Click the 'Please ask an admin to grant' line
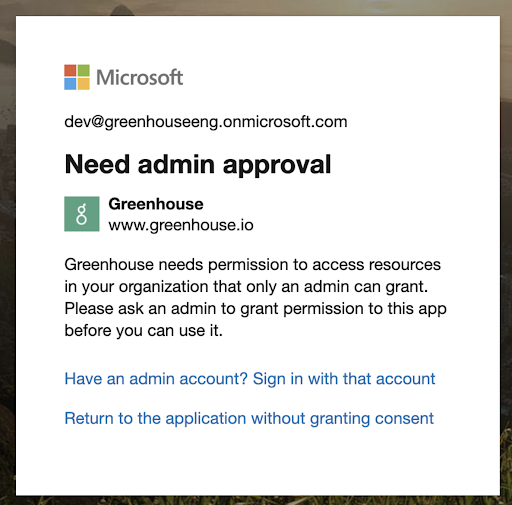This screenshot has width=512, height=505. (x=255, y=309)
